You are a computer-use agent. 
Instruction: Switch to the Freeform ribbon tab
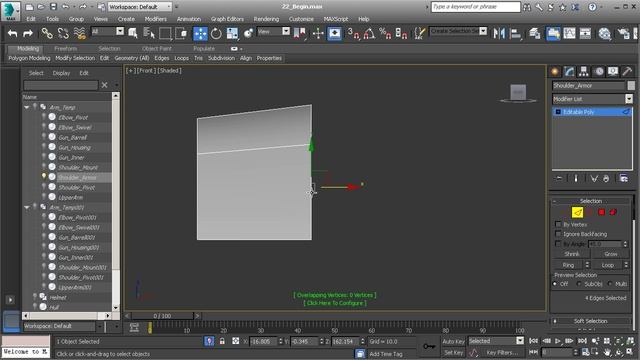(x=65, y=49)
